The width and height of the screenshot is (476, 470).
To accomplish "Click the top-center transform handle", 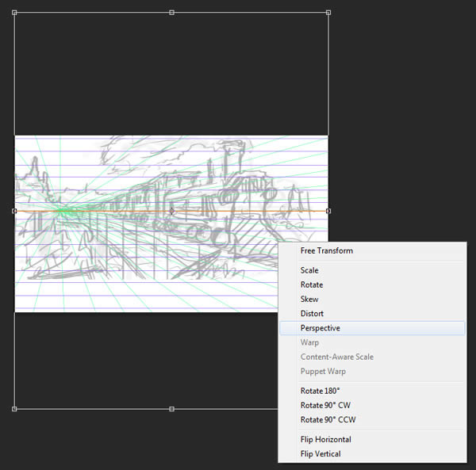I will click(x=171, y=13).
